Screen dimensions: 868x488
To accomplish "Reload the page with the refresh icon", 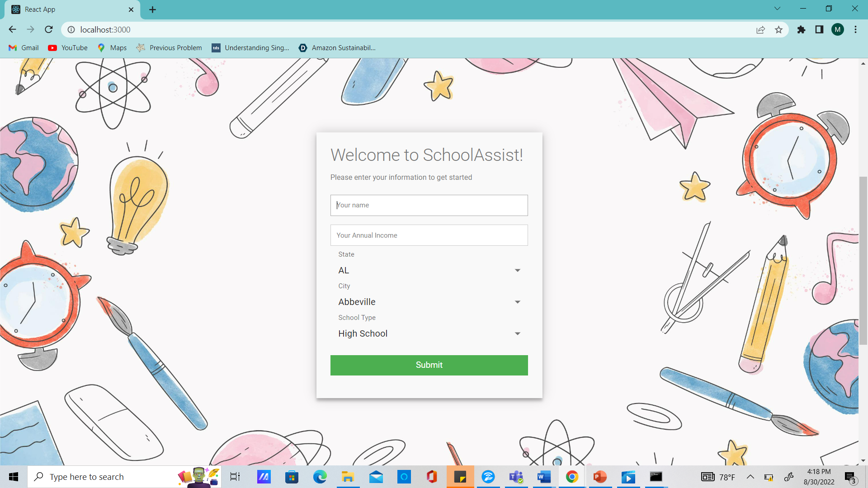I will point(49,29).
